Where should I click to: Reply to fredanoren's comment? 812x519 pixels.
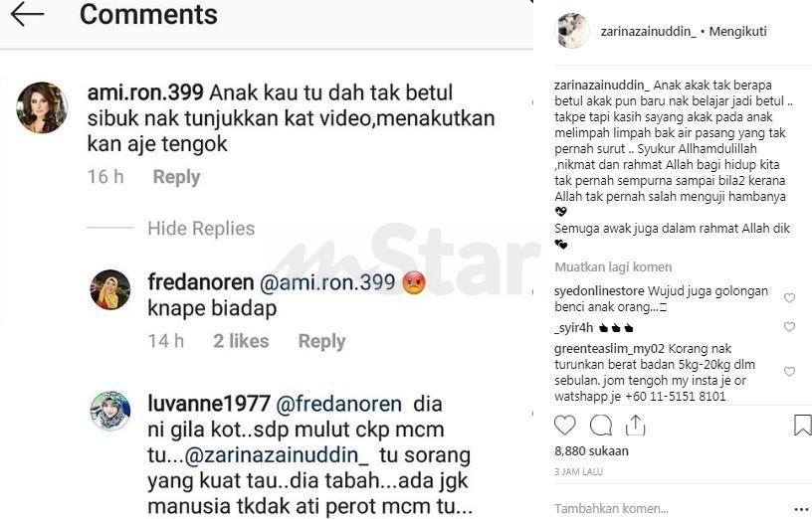click(x=321, y=341)
